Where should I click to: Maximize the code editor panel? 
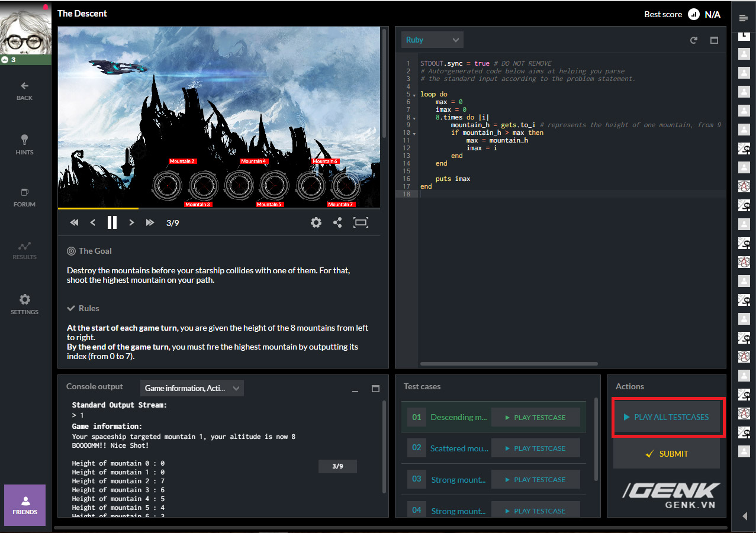(x=714, y=40)
